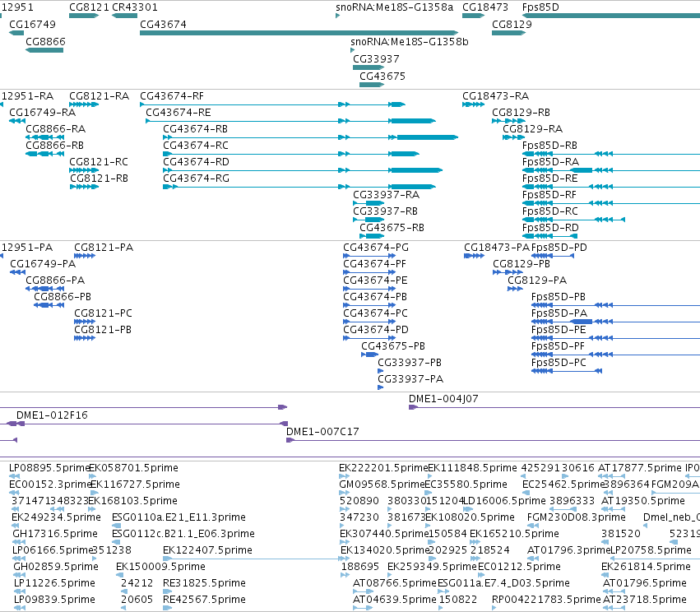Select the CG16749-PA protein label
Image resolution: width=700 pixels, height=612 pixels.
coord(43,264)
